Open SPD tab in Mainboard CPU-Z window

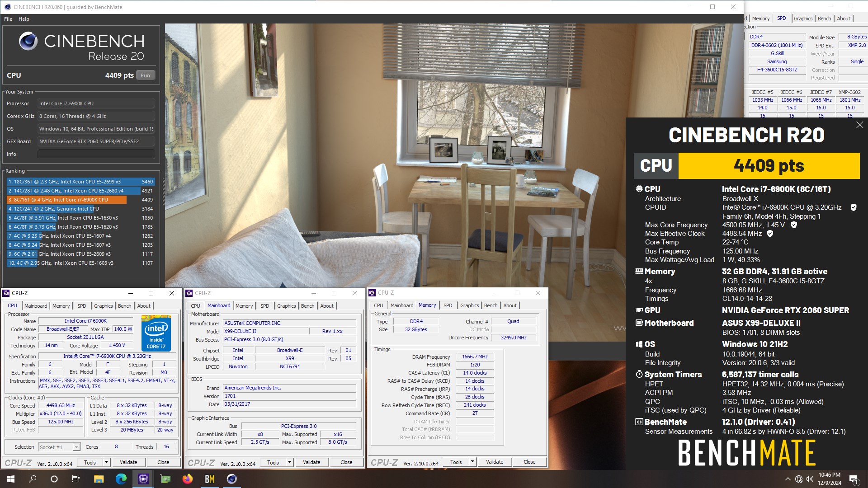(x=264, y=306)
